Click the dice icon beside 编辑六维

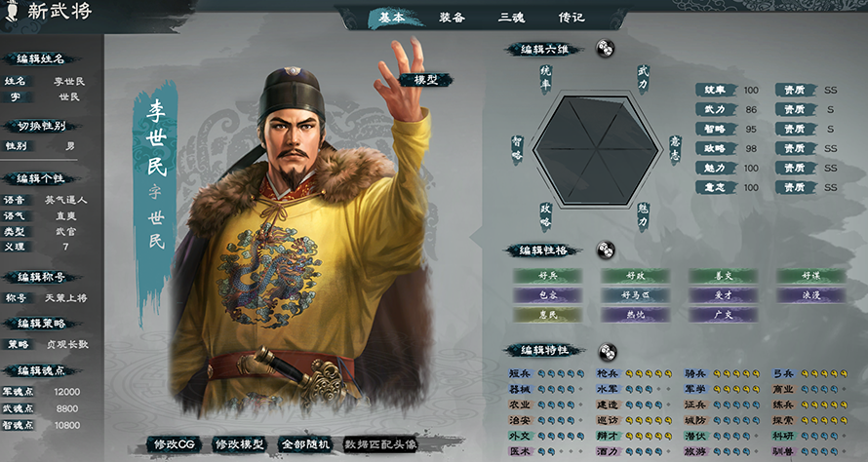point(605,49)
